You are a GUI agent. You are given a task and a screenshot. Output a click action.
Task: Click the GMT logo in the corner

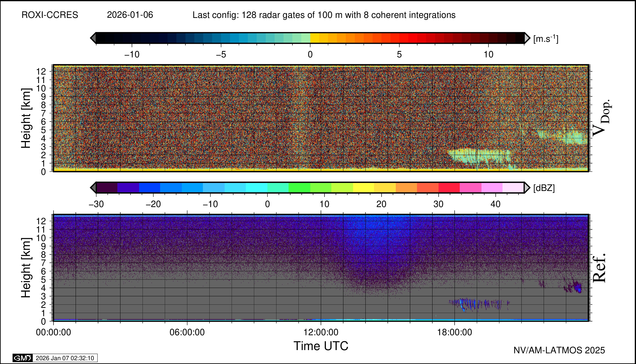(x=22, y=358)
